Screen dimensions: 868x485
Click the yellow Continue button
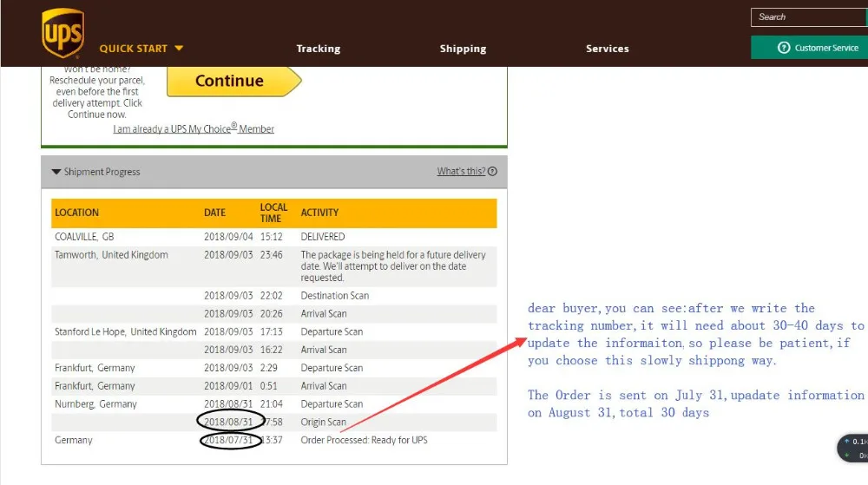point(233,82)
